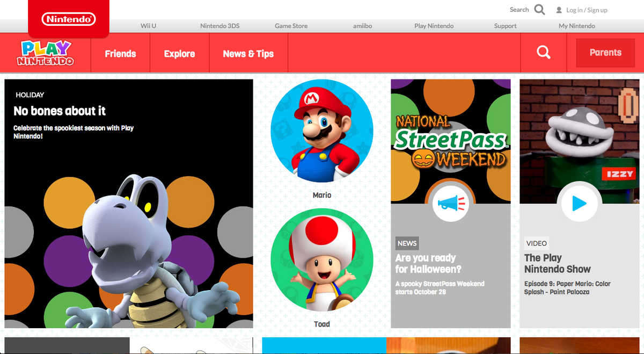Open the Friends section
Screen dimensions: 644x354
point(120,53)
